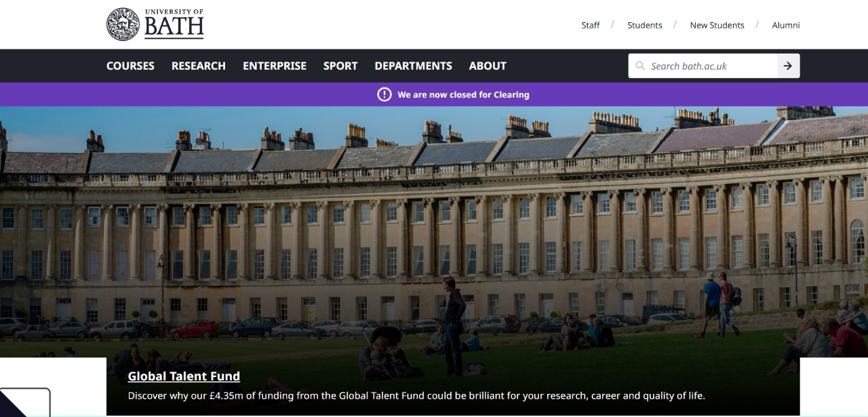868x417 pixels.
Task: Click the magnifying glass search icon
Action: pos(640,66)
